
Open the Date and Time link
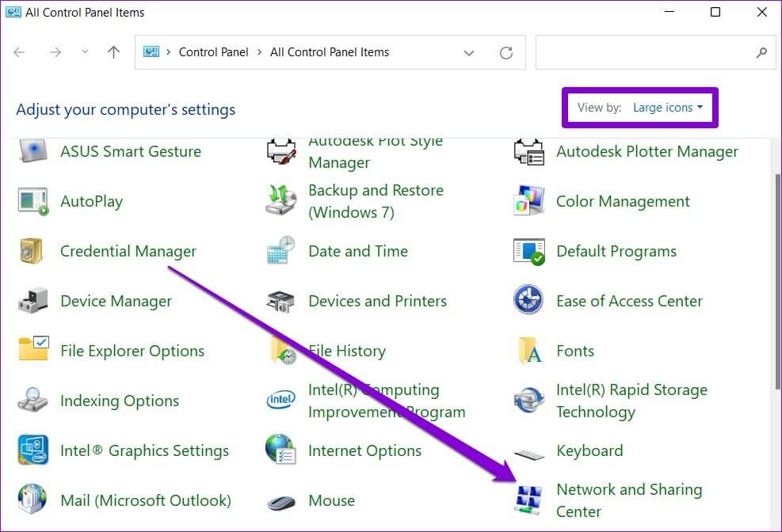click(358, 251)
